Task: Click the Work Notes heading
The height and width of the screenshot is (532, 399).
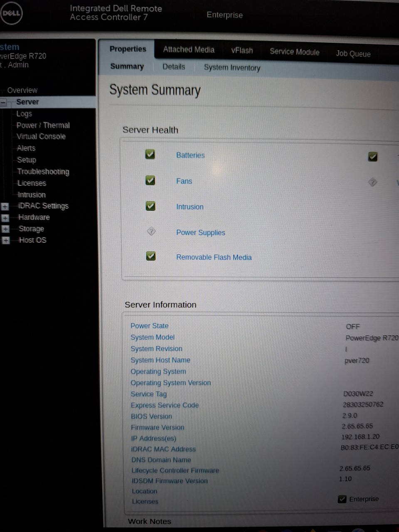Action: click(x=149, y=522)
